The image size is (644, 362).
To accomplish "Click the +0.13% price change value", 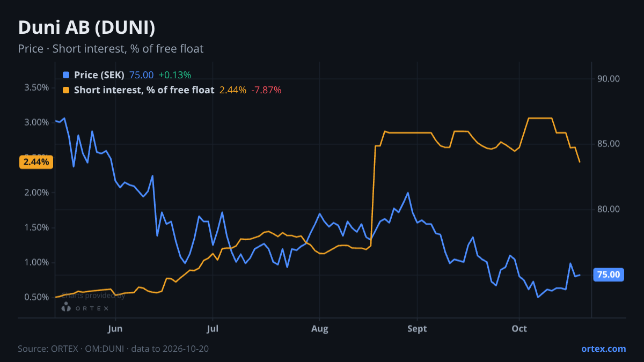I will pos(175,75).
